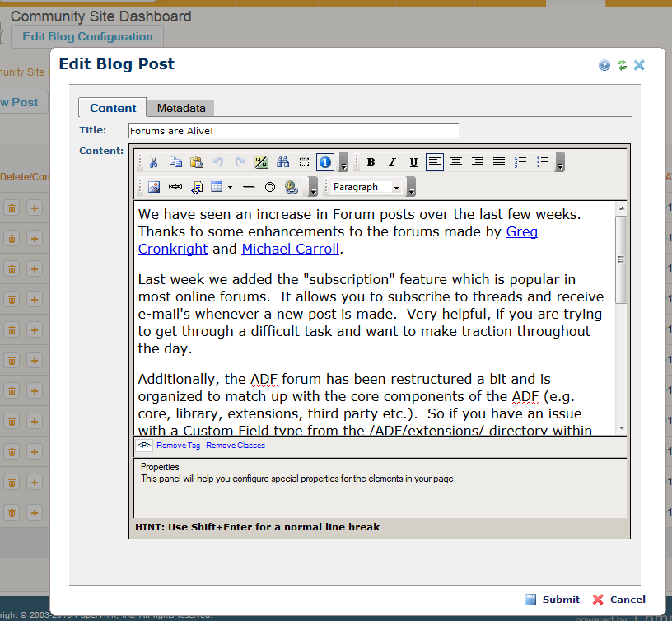The width and height of the screenshot is (672, 621).
Task: Toggle WYSIWYG/HTML source view icon
Action: 261,162
